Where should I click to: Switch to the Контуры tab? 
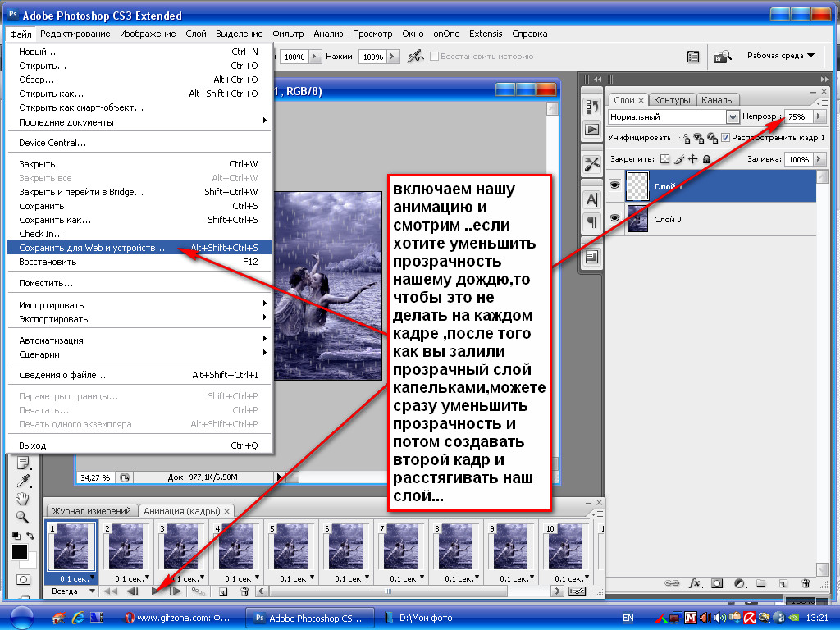(x=672, y=100)
